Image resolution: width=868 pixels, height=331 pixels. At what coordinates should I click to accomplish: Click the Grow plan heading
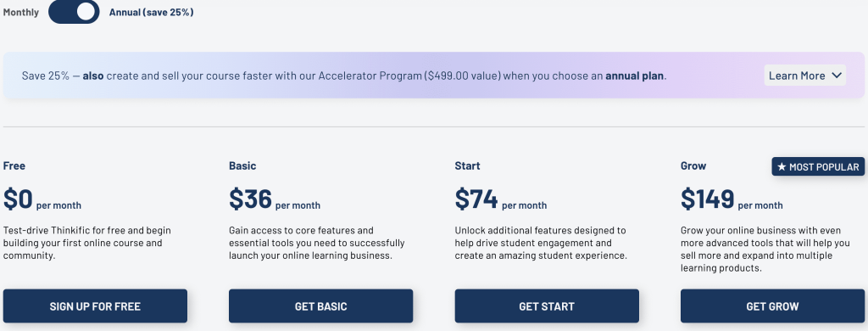693,165
